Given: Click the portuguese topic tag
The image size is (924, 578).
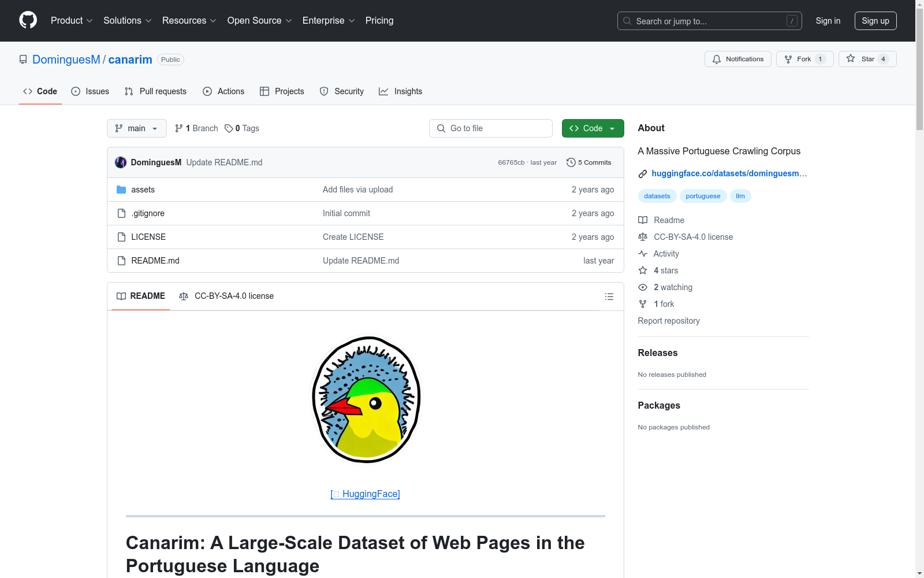Looking at the screenshot, I should pyautogui.click(x=703, y=196).
